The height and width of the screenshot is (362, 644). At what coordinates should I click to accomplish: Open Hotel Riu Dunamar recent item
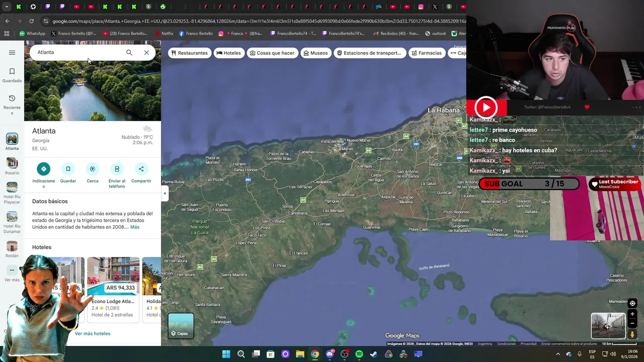tap(12, 222)
